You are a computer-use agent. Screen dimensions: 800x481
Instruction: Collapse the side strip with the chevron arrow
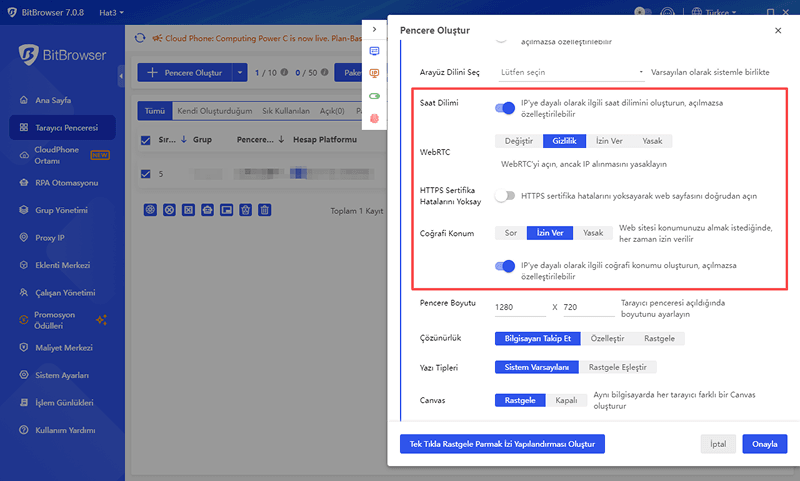coord(374,30)
